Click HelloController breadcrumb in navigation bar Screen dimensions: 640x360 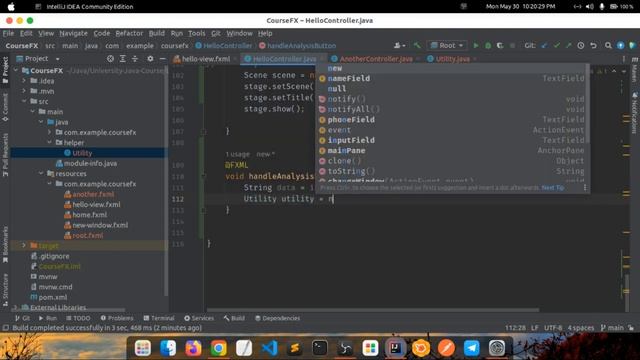click(x=224, y=46)
